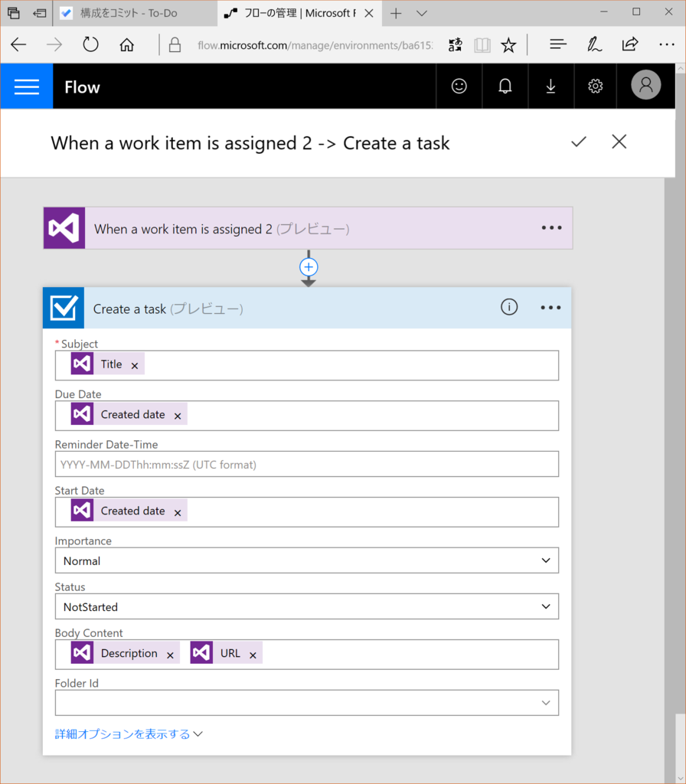The width and height of the screenshot is (686, 784).
Task: Click the tabs you've set aside icon
Action: (14, 13)
